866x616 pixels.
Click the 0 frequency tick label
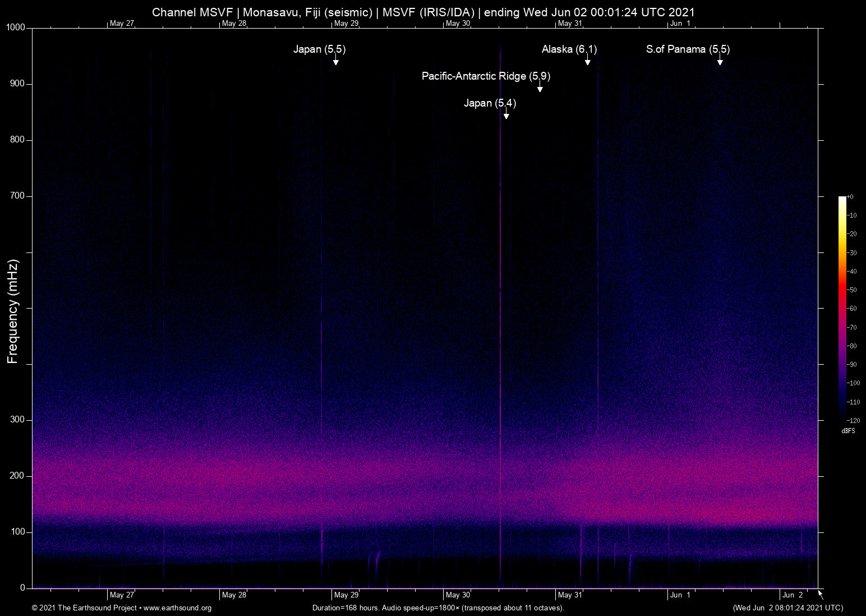coord(23,589)
